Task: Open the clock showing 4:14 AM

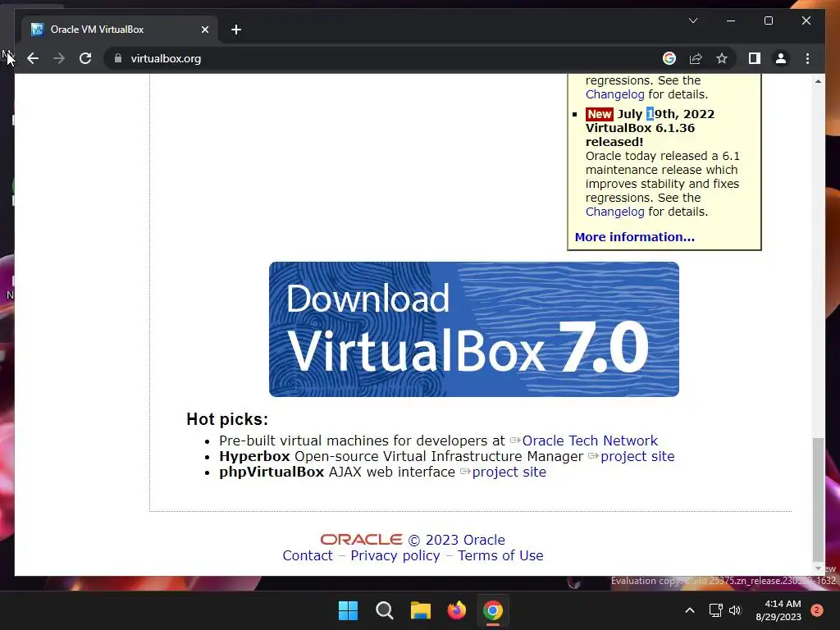Action: (778, 610)
